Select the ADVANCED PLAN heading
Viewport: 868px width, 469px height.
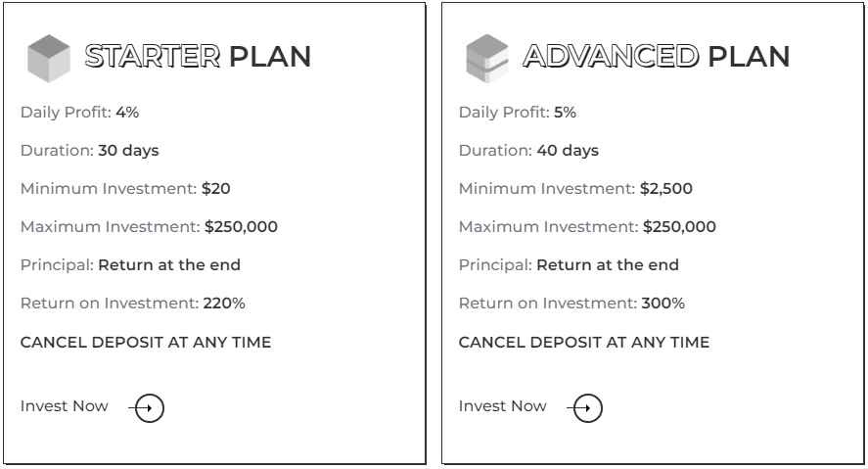tap(657, 57)
